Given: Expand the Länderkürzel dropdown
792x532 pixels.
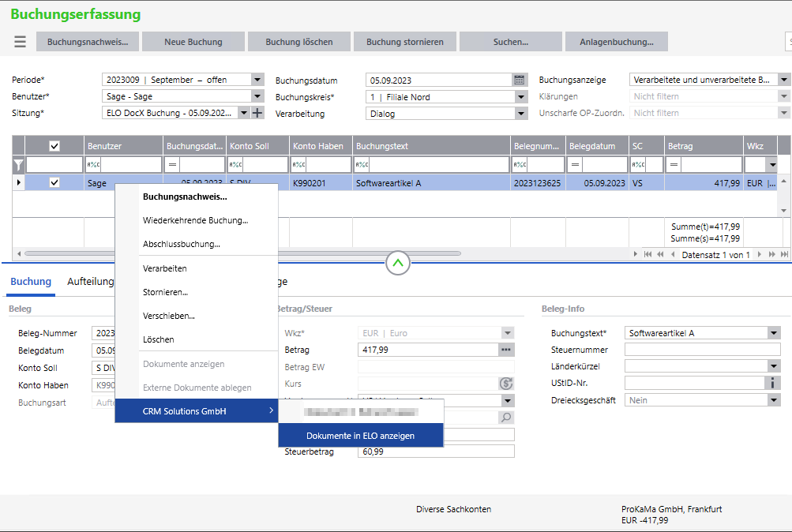Looking at the screenshot, I should click(773, 366).
